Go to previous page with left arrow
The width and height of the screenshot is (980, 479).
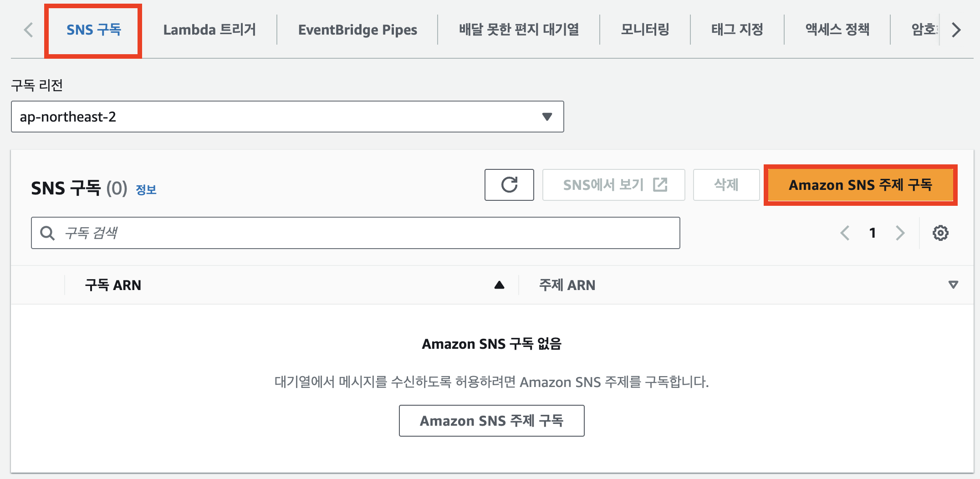coord(845,233)
